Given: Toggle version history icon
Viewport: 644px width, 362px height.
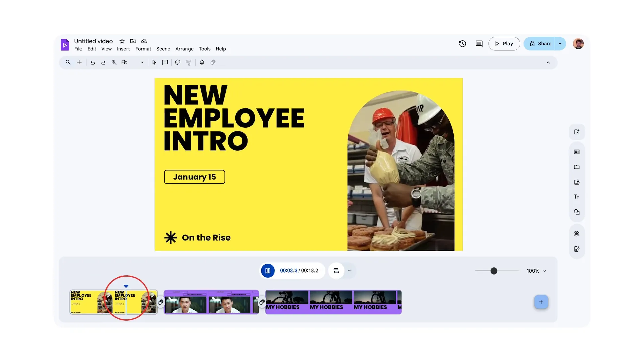Looking at the screenshot, I should (x=462, y=43).
